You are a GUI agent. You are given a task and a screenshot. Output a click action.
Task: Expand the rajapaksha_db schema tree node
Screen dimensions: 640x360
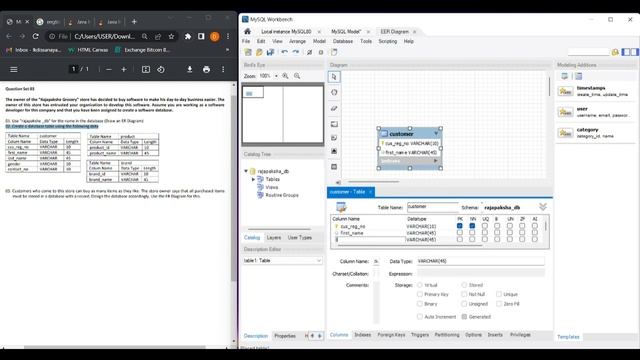[246, 171]
